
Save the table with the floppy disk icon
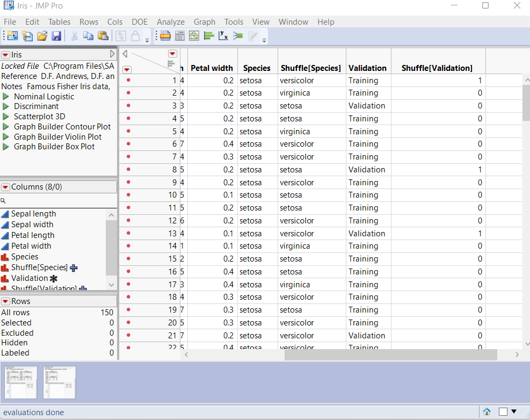tap(56, 36)
